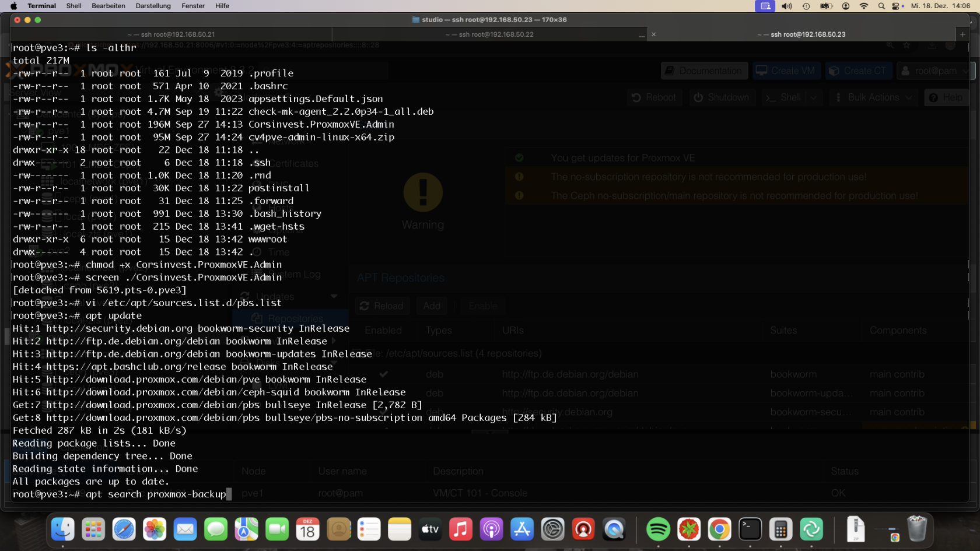Open Finder from the Dock
This screenshot has height=551, width=980.
click(x=62, y=529)
